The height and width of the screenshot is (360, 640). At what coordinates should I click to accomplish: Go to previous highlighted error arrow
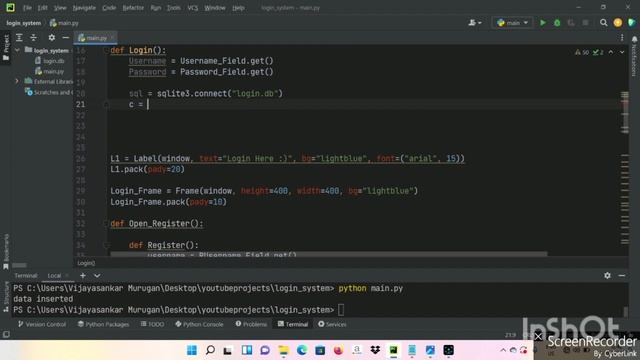(x=611, y=52)
